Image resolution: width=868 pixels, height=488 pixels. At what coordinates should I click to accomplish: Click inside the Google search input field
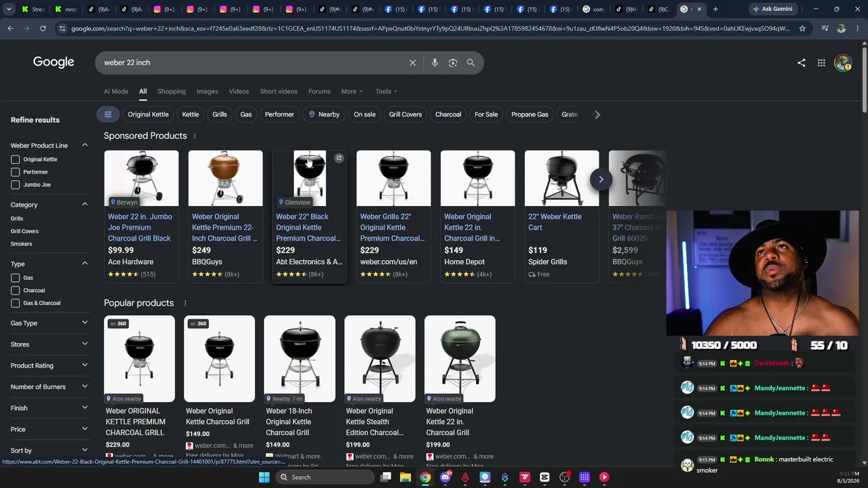point(251,62)
